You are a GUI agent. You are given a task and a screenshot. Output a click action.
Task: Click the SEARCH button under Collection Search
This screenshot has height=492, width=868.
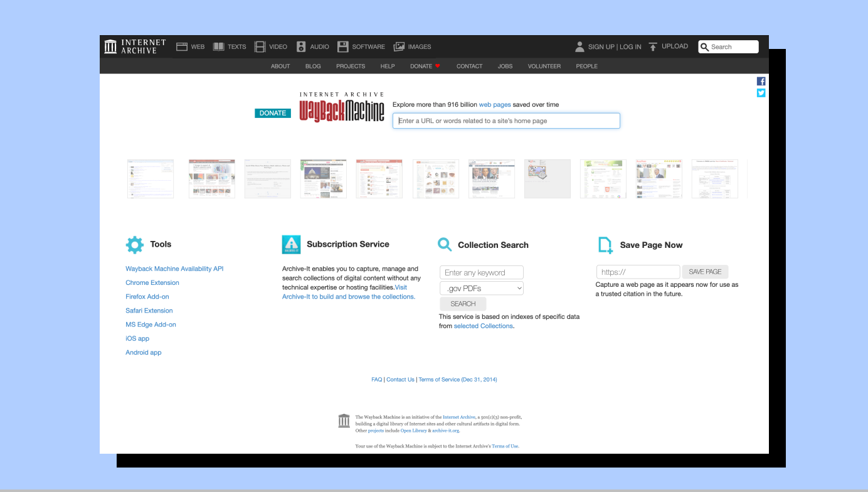coord(463,304)
